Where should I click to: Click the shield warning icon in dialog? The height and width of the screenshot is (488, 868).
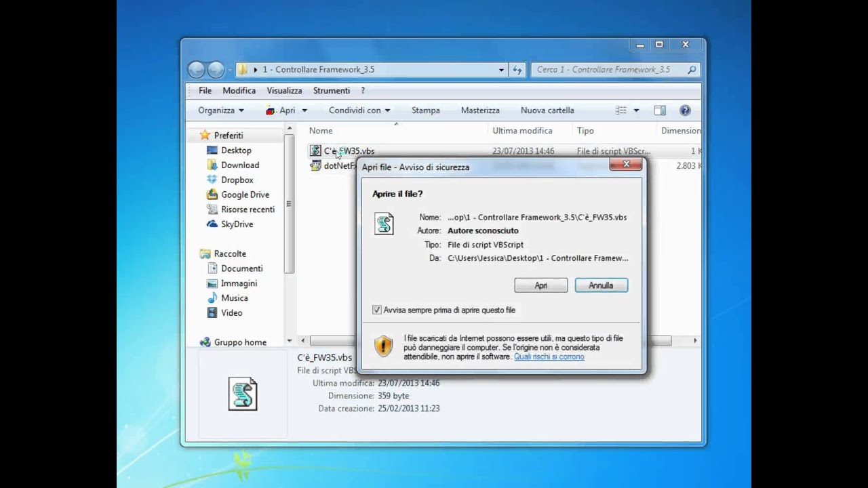384,346
